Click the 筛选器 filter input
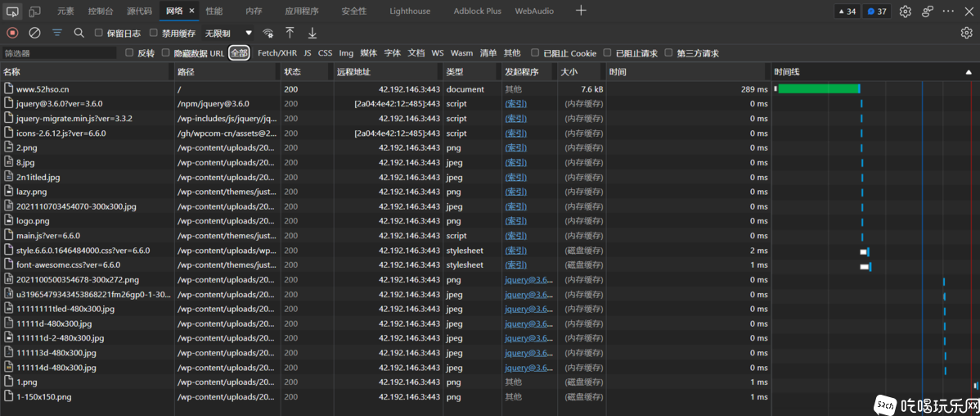Image resolution: width=980 pixels, height=416 pixels. pyautogui.click(x=60, y=53)
